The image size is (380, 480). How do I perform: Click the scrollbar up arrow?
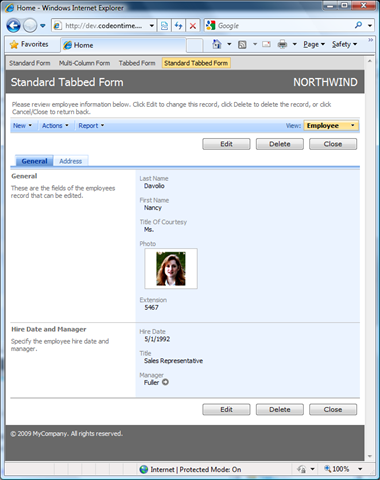369,61
